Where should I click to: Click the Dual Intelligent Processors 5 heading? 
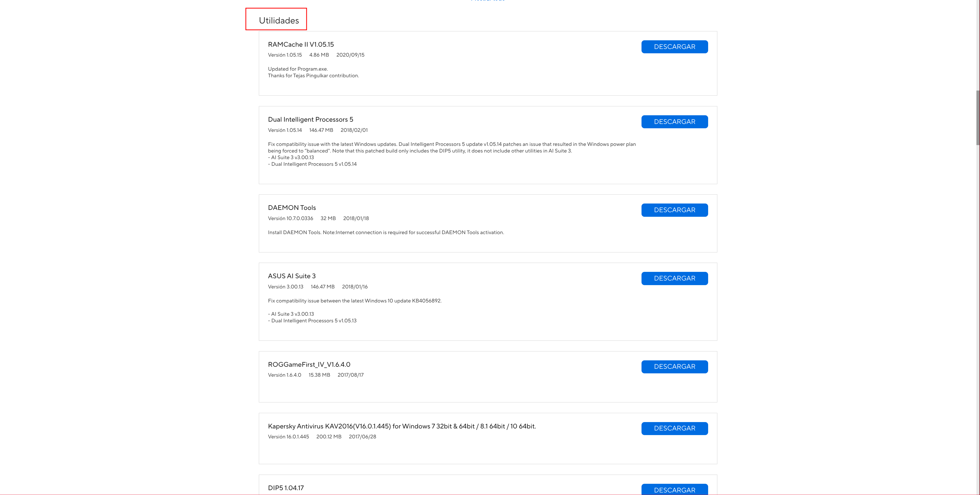(x=310, y=119)
